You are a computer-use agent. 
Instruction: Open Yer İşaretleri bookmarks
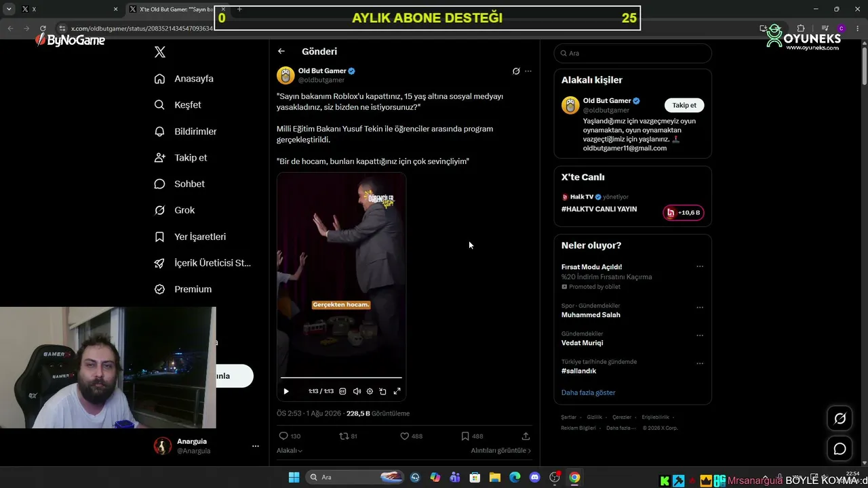[190, 237]
